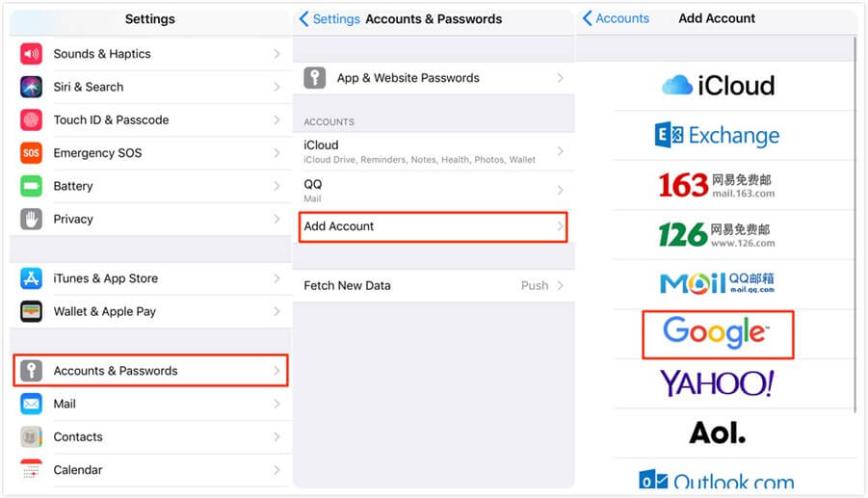This screenshot has width=868, height=498.
Task: Open the Siri & Search icon
Action: pos(32,87)
